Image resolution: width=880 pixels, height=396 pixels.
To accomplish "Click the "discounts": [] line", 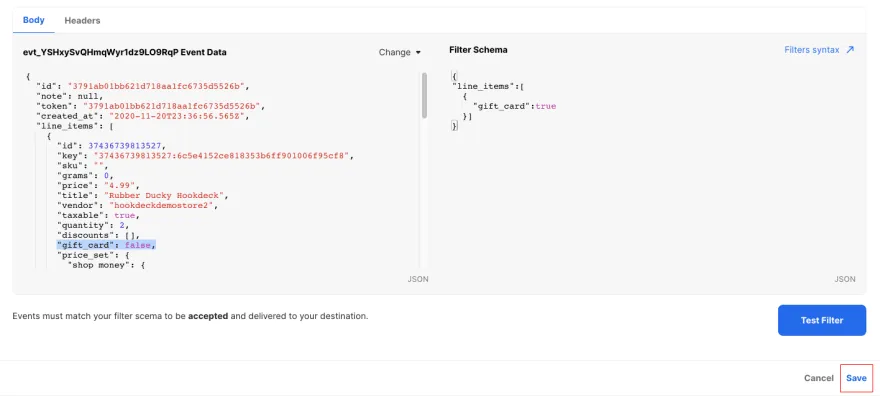I will (98, 236).
